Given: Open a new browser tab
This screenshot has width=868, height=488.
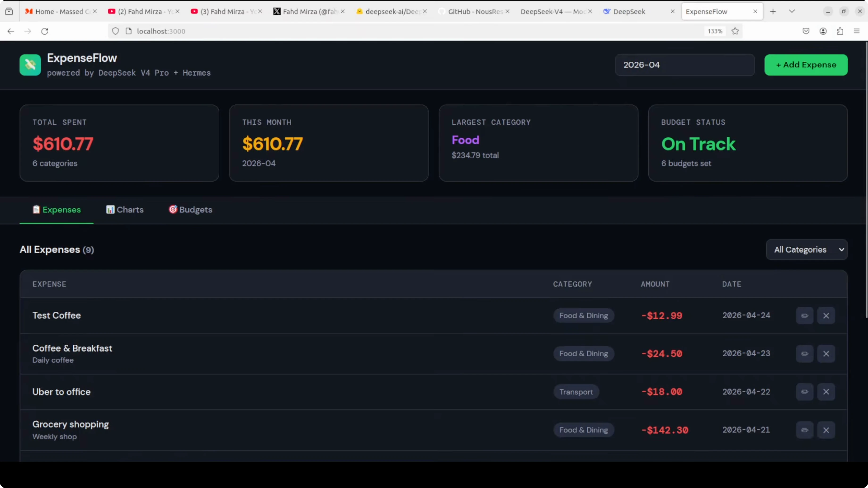Looking at the screenshot, I should 773,12.
